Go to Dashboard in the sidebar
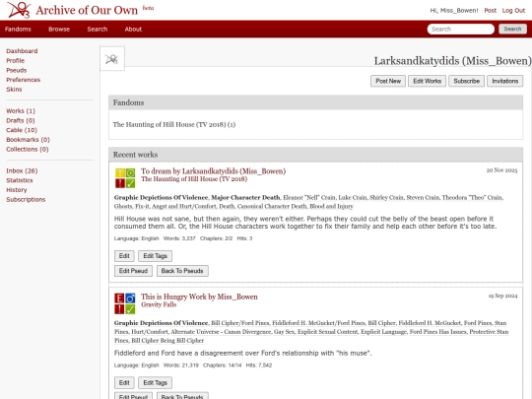The height and width of the screenshot is (399, 532). [x=22, y=51]
